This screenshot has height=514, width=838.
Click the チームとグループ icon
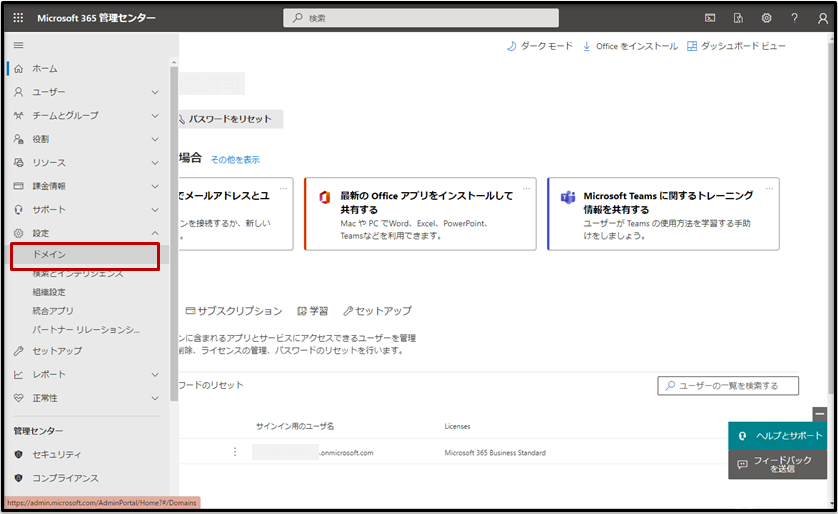click(x=19, y=115)
